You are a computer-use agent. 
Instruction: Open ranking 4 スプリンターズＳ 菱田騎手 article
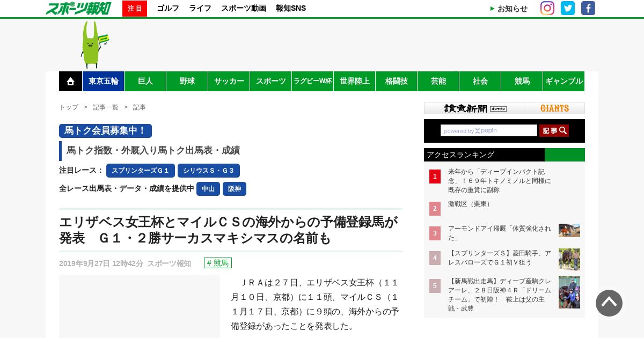[500, 258]
